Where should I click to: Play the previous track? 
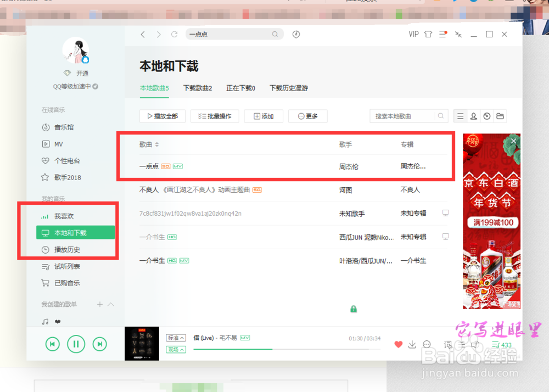click(53, 344)
